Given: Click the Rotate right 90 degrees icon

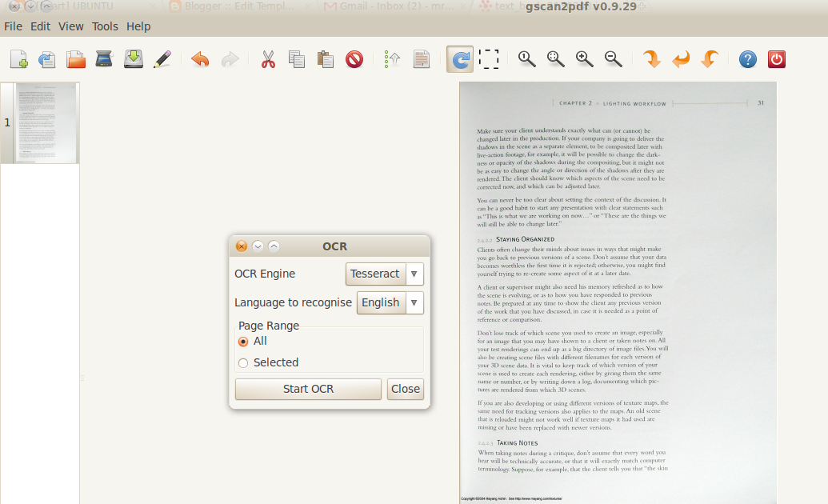Looking at the screenshot, I should click(650, 58).
